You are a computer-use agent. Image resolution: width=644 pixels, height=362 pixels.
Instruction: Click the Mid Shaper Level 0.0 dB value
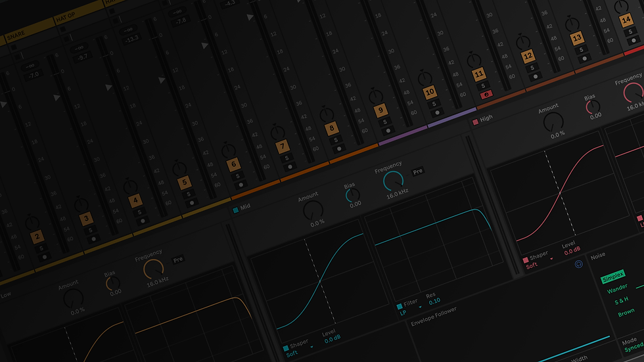(333, 339)
